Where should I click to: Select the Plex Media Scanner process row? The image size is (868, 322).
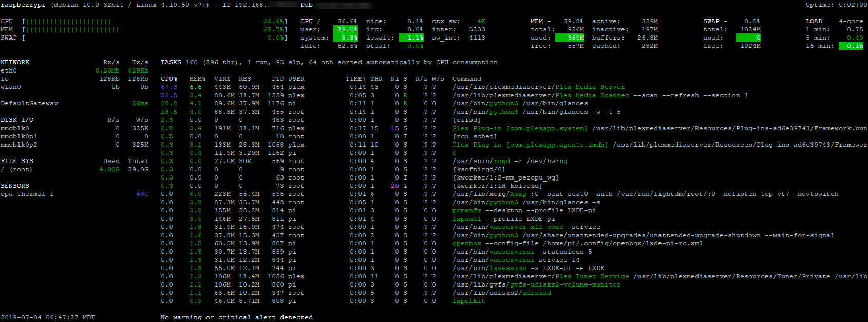(x=455, y=96)
